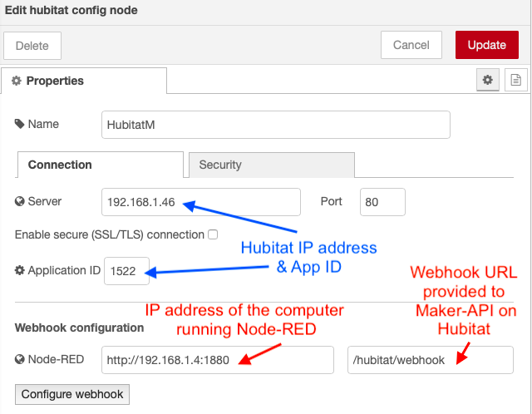Click the red Update button
532x414 pixels.
pyautogui.click(x=487, y=45)
